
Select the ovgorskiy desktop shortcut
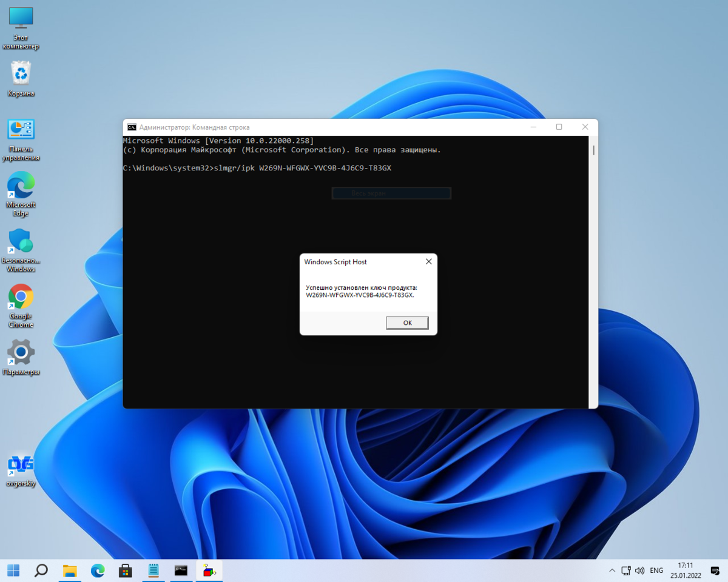21,471
